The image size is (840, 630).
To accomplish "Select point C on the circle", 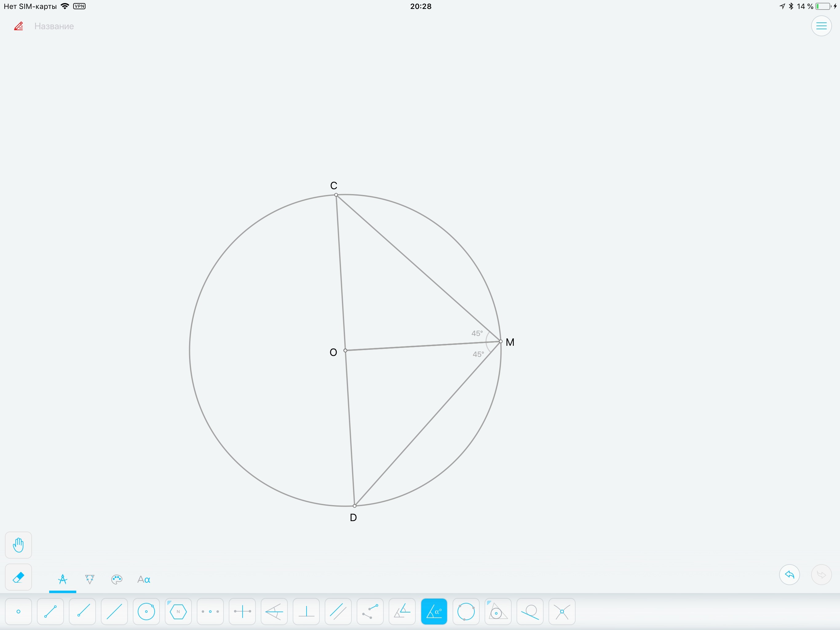I will coord(336,195).
